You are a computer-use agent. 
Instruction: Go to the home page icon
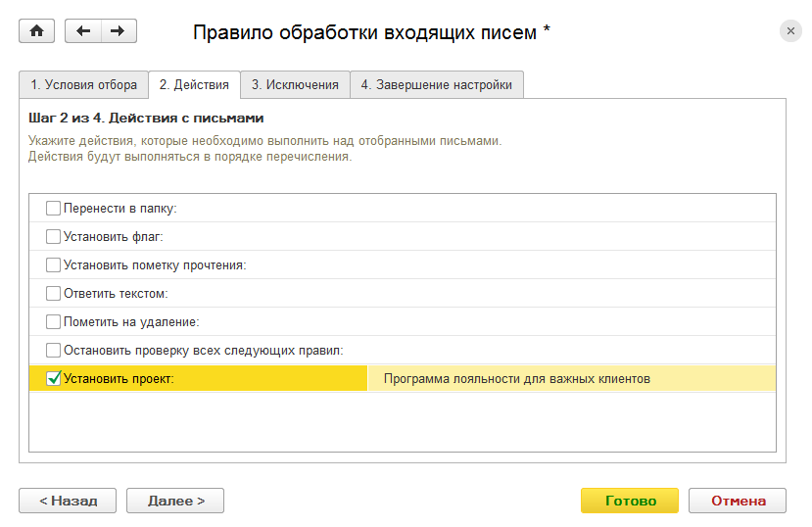[x=37, y=31]
